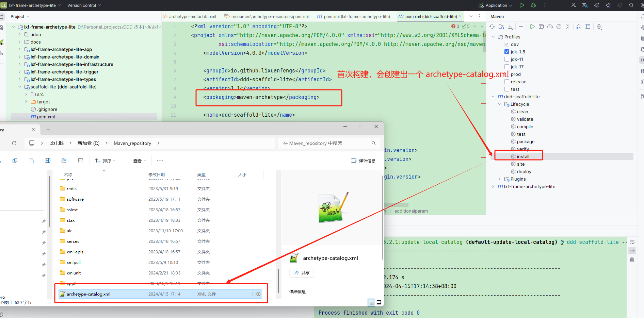Select archetype-catalog.xml file in Explorer
Image resolution: width=644 pixels, height=318 pixels.
point(160,294)
